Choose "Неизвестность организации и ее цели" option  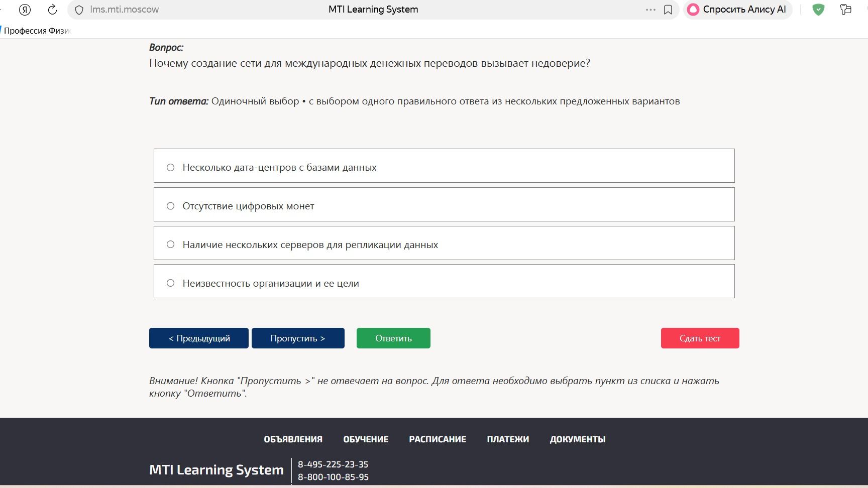(x=444, y=281)
